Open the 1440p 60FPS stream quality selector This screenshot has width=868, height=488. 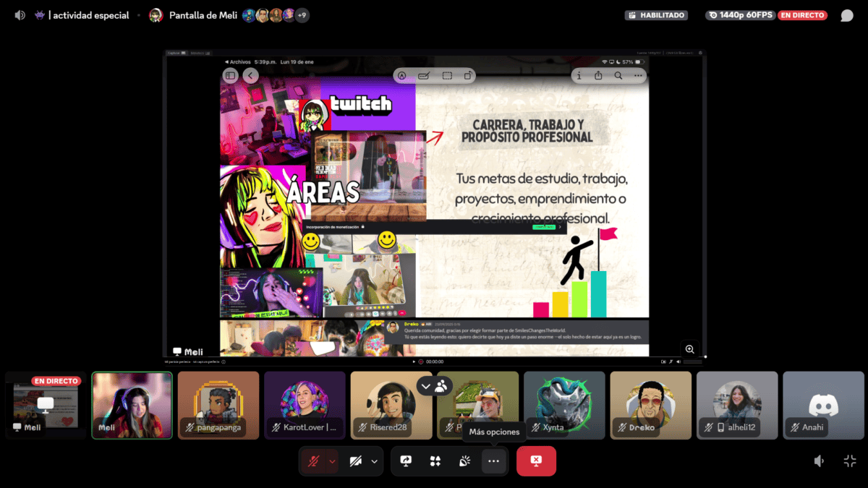(740, 15)
